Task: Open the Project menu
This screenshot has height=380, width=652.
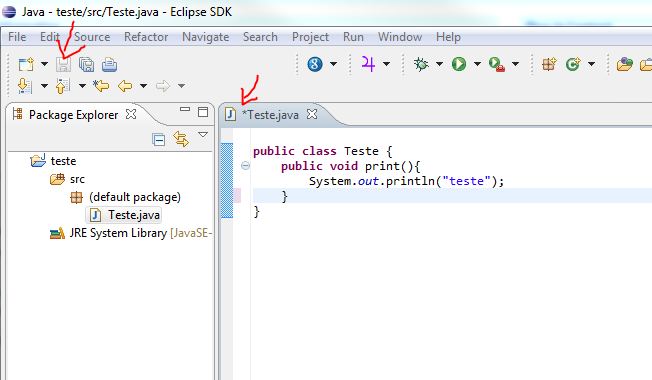Action: click(x=310, y=37)
